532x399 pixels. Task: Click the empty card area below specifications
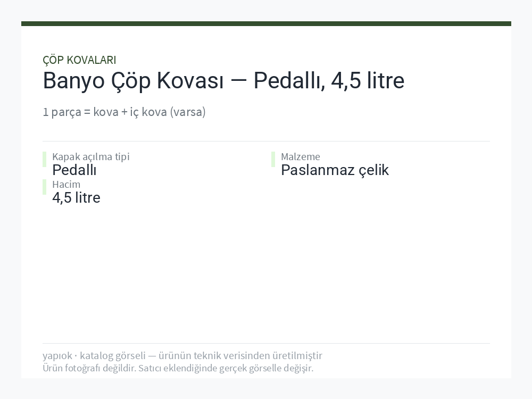(x=266, y=271)
